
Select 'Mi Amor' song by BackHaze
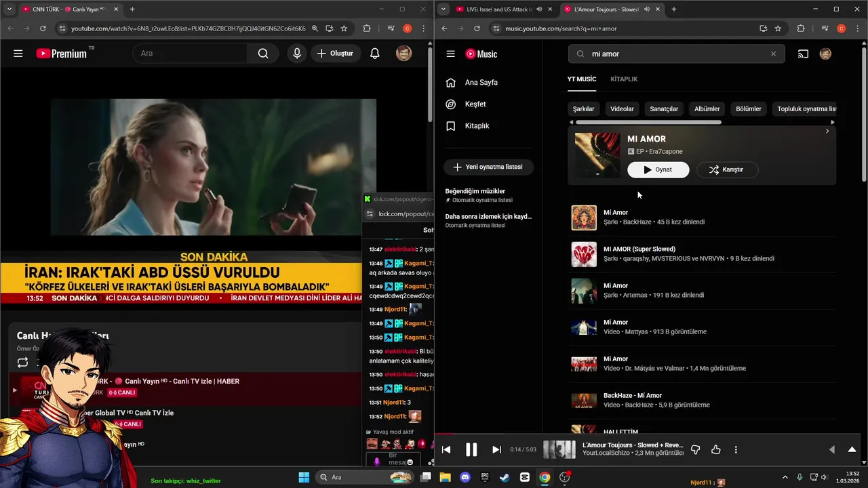point(703,218)
